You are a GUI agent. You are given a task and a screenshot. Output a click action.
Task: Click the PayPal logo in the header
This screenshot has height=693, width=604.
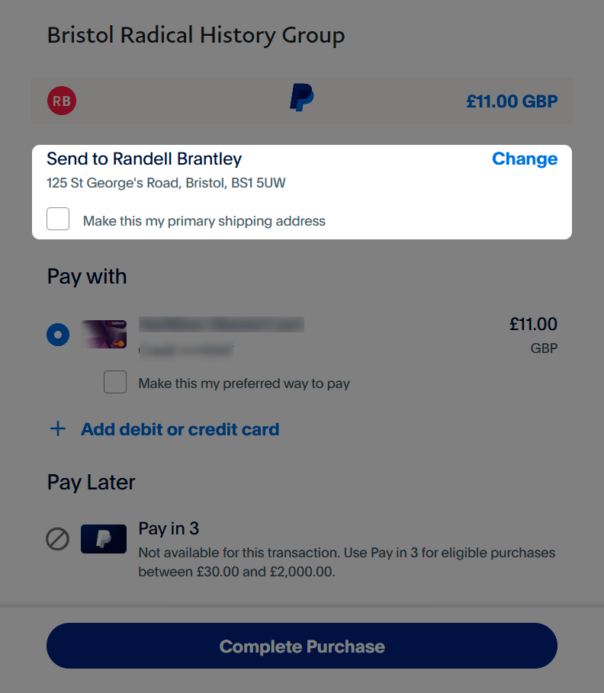point(302,98)
